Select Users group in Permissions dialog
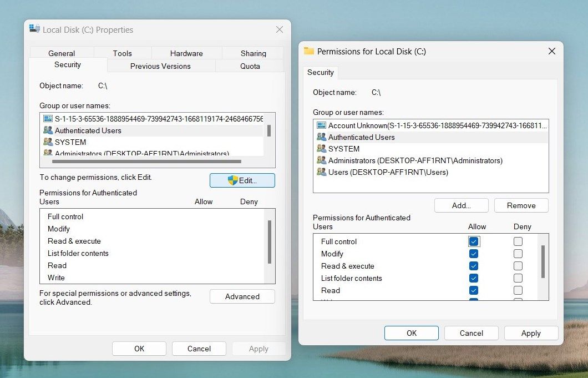 (x=388, y=172)
